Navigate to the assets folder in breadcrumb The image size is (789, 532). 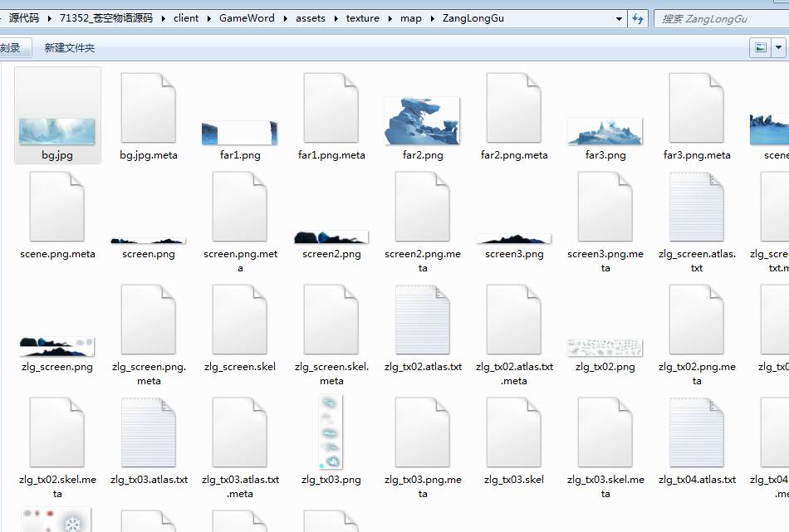(x=310, y=18)
